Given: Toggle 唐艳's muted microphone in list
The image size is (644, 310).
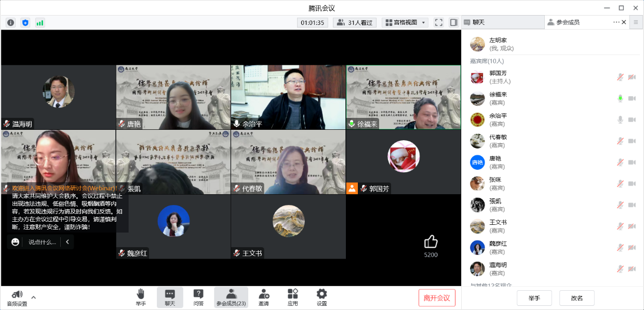Looking at the screenshot, I should pyautogui.click(x=620, y=162).
